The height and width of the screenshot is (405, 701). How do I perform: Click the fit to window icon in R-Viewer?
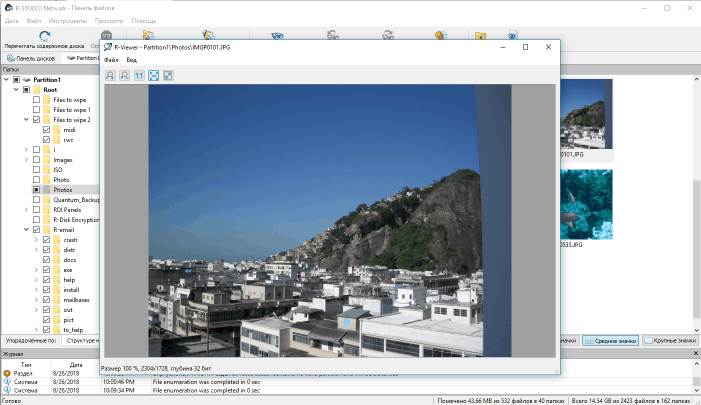click(153, 76)
